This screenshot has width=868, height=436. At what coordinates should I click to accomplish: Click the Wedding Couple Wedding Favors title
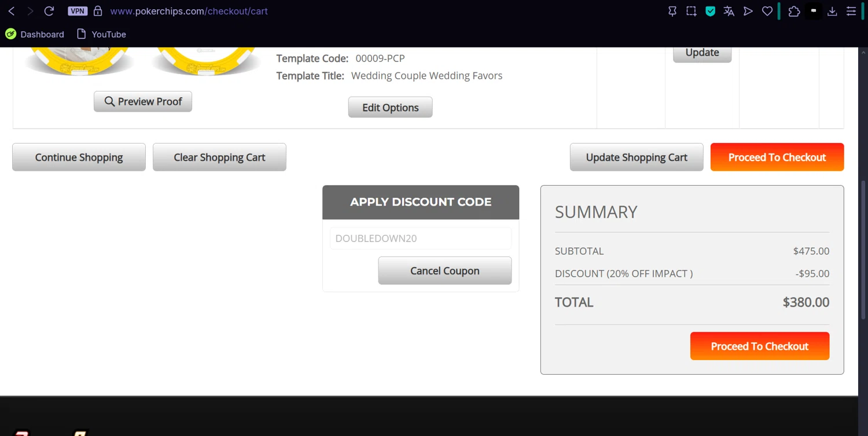427,75
